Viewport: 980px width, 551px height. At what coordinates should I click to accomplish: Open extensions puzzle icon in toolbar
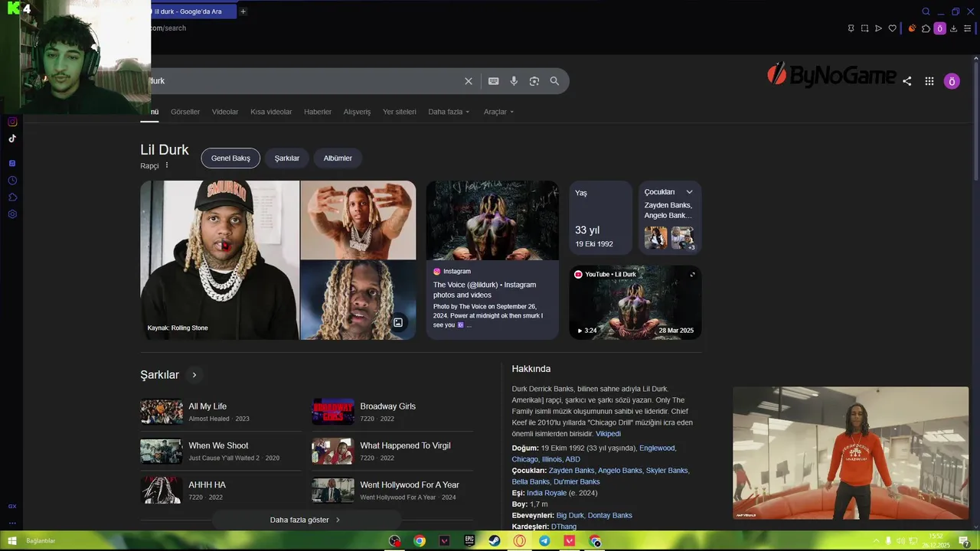point(926,28)
